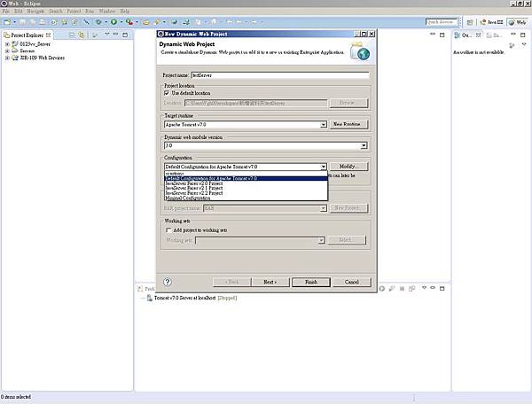Viewport: 532px width, 404px height.
Task: Click the Configuration combo box arrow
Action: pyautogui.click(x=324, y=167)
